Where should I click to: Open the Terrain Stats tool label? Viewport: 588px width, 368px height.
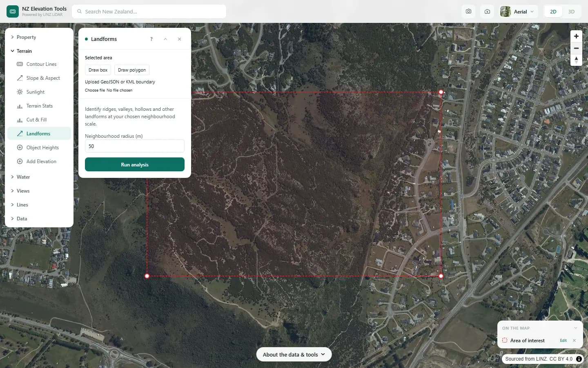pyautogui.click(x=40, y=106)
